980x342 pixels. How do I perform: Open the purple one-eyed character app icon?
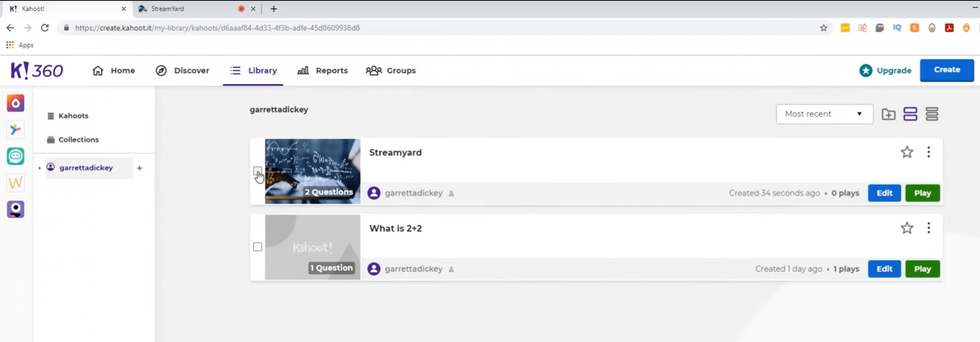pyautogui.click(x=16, y=209)
